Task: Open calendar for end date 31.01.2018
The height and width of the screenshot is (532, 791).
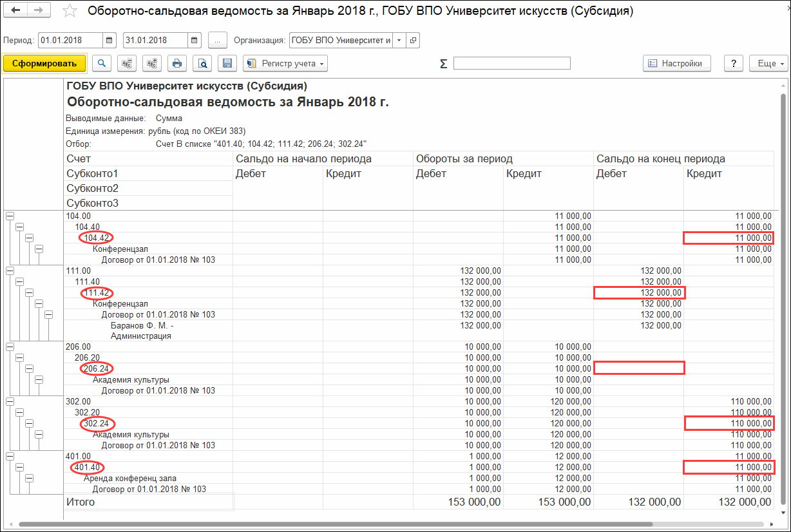Action: pos(195,40)
